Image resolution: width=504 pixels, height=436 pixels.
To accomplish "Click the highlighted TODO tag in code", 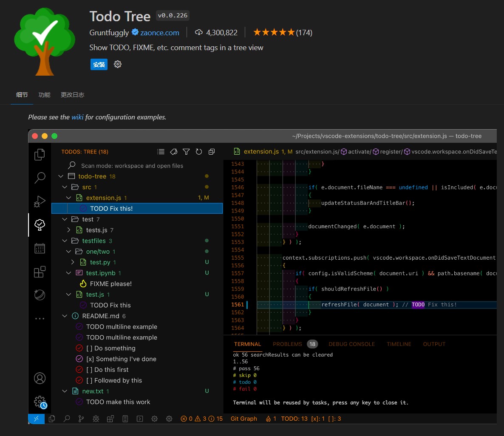I will 418,305.
